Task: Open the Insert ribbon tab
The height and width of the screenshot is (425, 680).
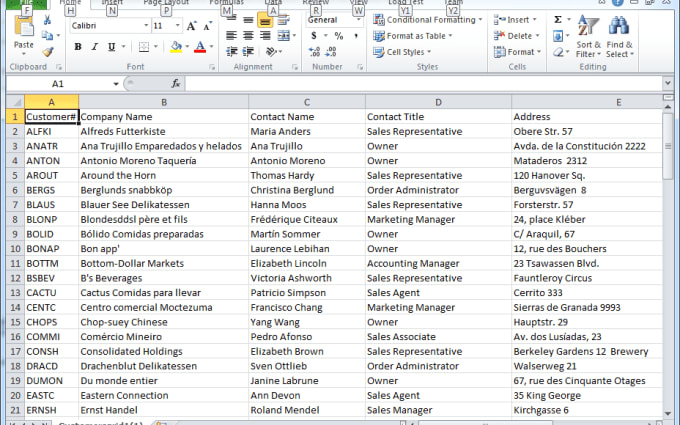Action: [x=112, y=2]
